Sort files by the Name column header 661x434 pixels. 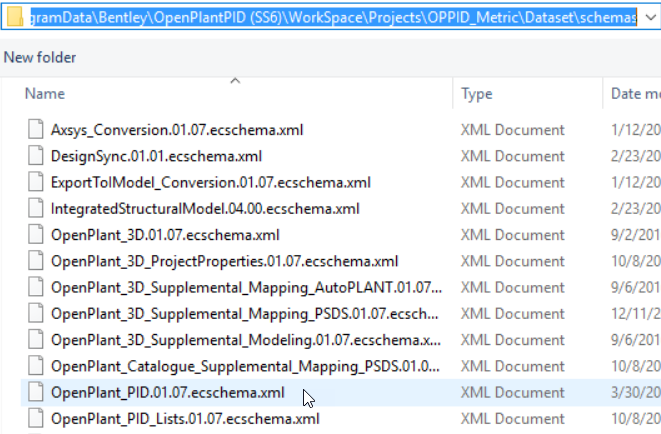[45, 94]
